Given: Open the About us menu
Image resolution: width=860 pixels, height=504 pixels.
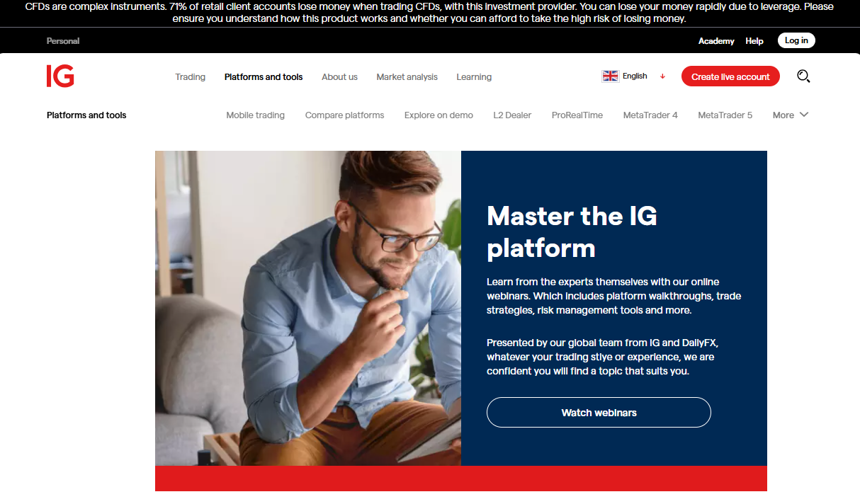Looking at the screenshot, I should (x=339, y=76).
